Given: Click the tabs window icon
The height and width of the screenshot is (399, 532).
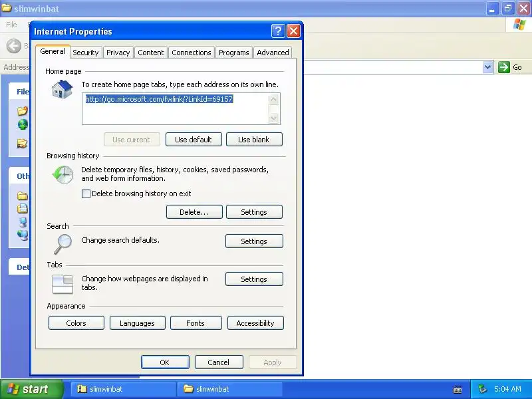Looking at the screenshot, I should pos(63,284).
